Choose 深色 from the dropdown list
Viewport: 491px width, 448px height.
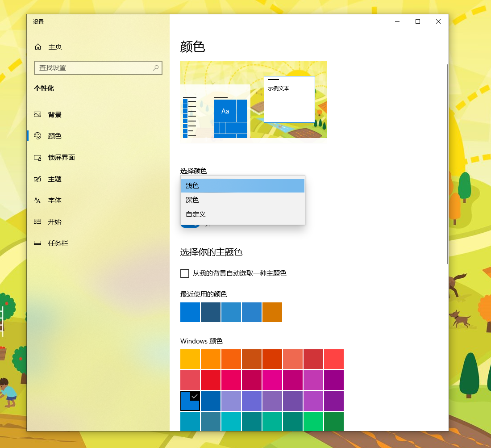coord(242,200)
